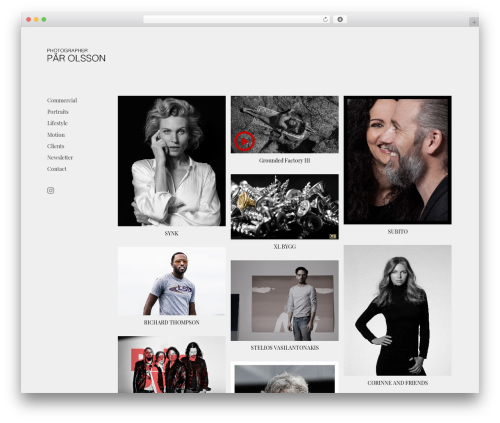Click the Pär Olsson photographer logo
Image resolution: width=500 pixels, height=423 pixels.
pos(76,55)
